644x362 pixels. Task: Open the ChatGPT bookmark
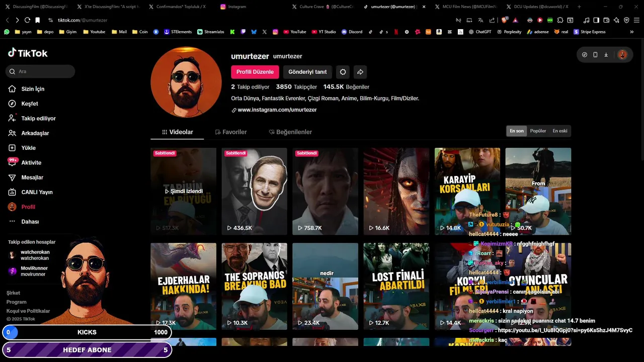(480, 32)
